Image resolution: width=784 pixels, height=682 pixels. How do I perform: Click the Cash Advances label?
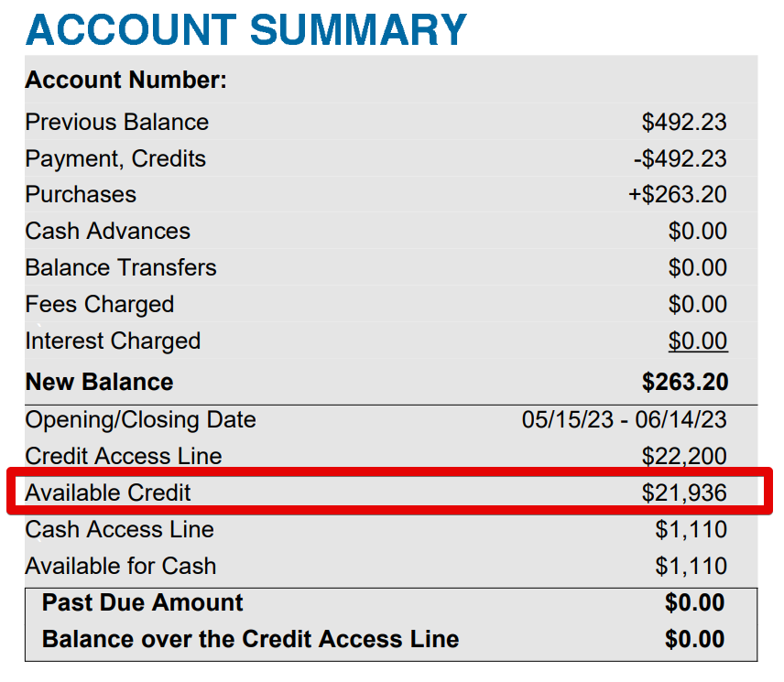click(x=107, y=231)
